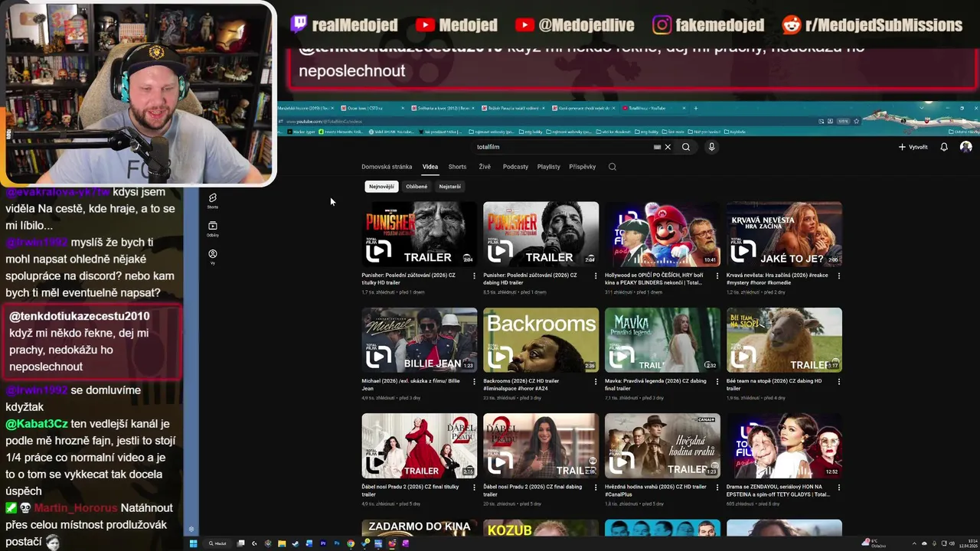Play the Hvězdná hodina vrahů thumbnail
980x551 pixels.
point(662,446)
